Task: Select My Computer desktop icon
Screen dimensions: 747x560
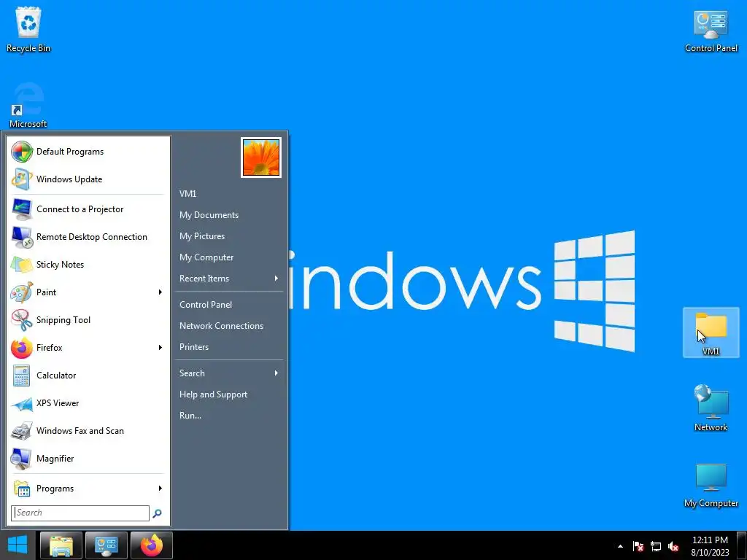Action: tap(711, 485)
